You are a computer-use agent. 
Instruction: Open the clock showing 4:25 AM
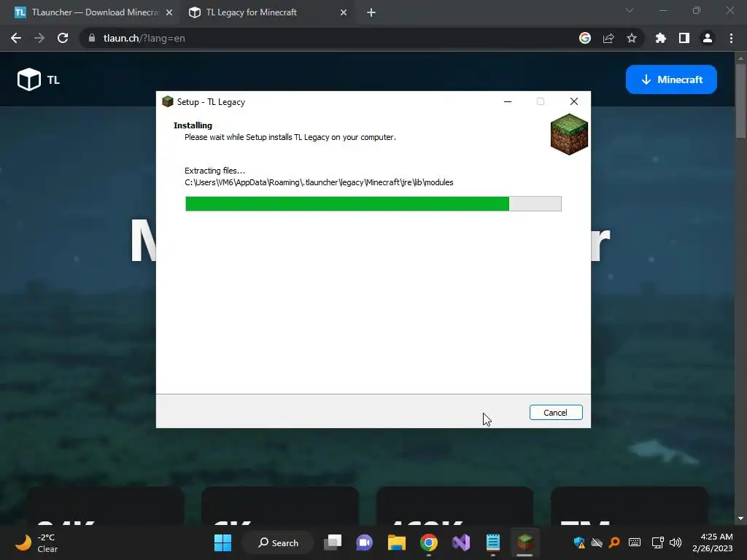(713, 542)
